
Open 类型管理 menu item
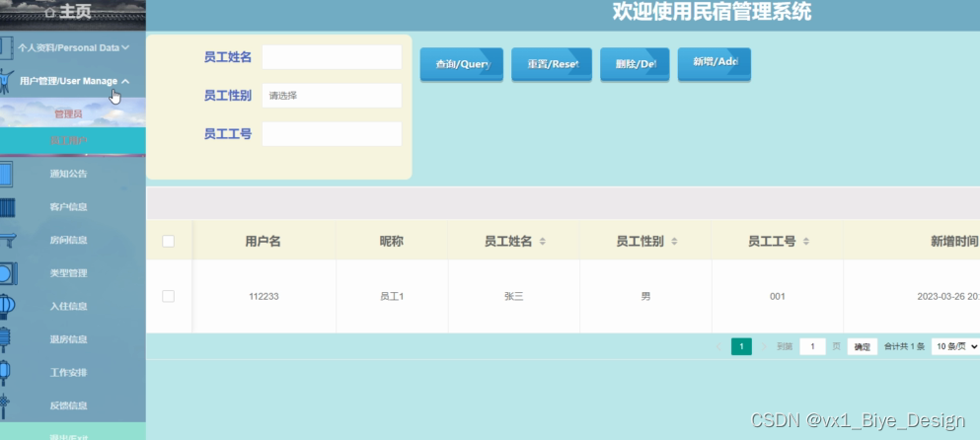pos(68,273)
